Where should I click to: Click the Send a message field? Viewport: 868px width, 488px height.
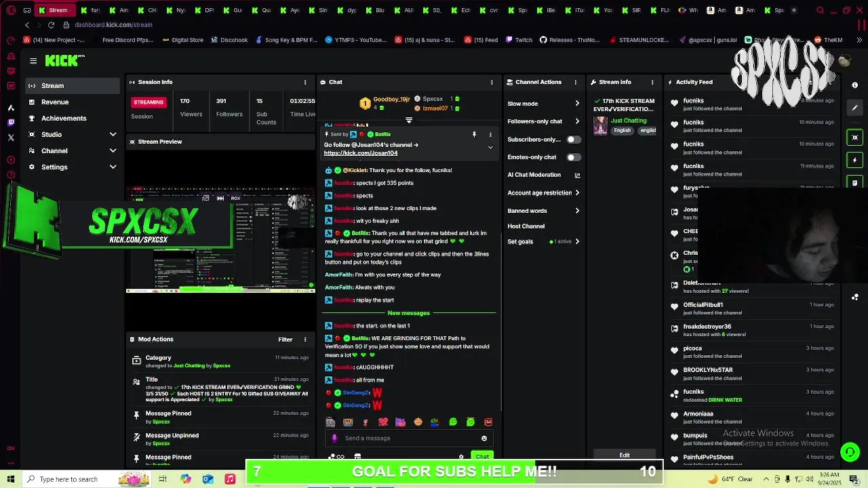click(x=409, y=438)
